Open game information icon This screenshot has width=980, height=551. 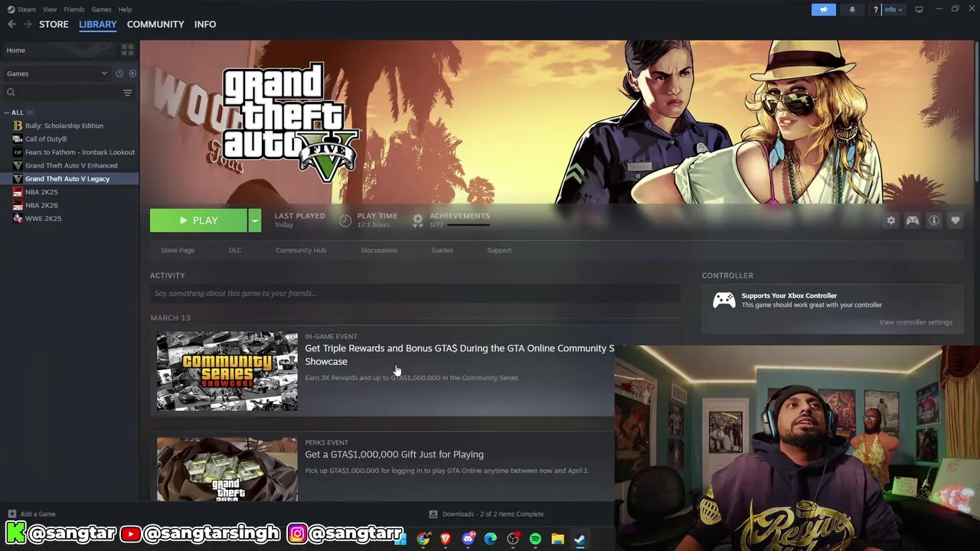[x=934, y=220]
